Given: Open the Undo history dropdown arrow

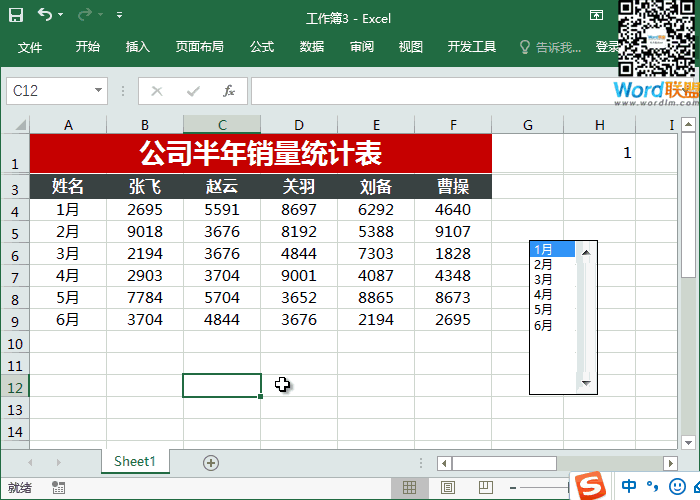Looking at the screenshot, I should pos(61,15).
